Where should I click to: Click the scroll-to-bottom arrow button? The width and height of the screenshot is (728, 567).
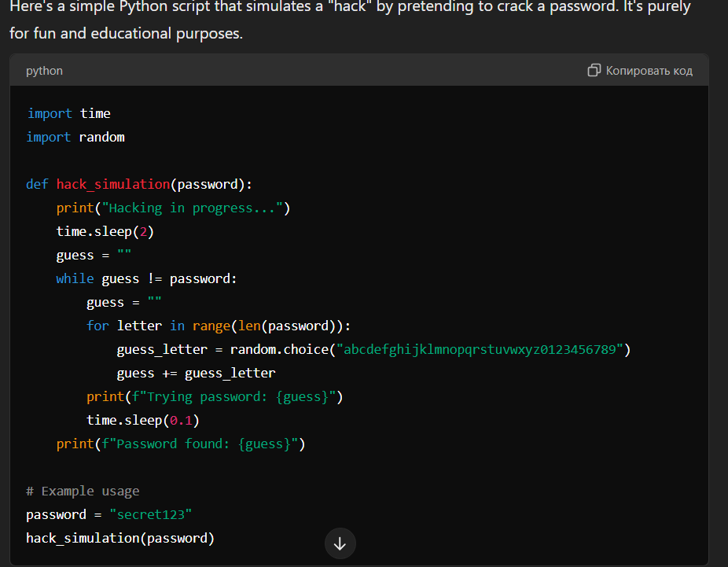click(x=340, y=543)
